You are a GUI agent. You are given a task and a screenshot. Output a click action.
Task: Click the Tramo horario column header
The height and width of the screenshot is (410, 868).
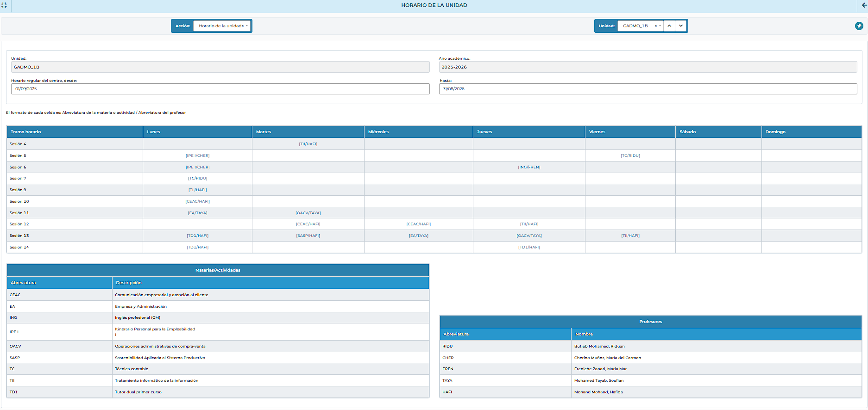(26, 132)
